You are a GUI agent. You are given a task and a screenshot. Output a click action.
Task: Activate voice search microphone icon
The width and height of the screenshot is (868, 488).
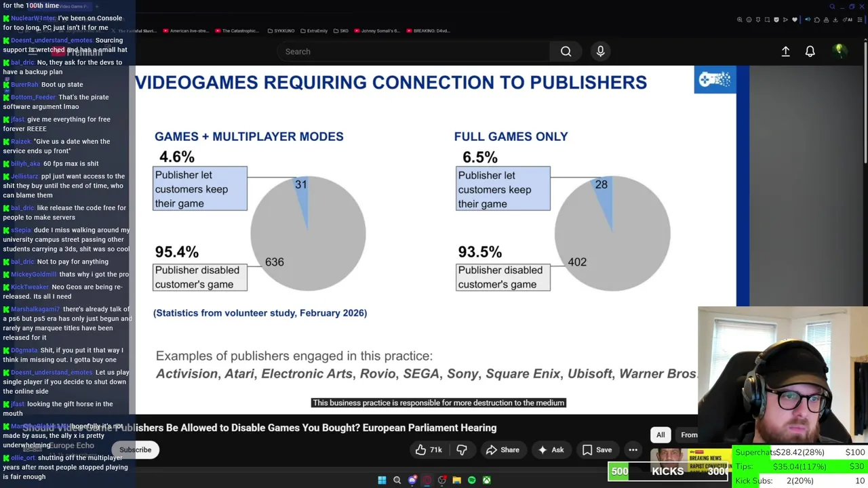pos(600,52)
